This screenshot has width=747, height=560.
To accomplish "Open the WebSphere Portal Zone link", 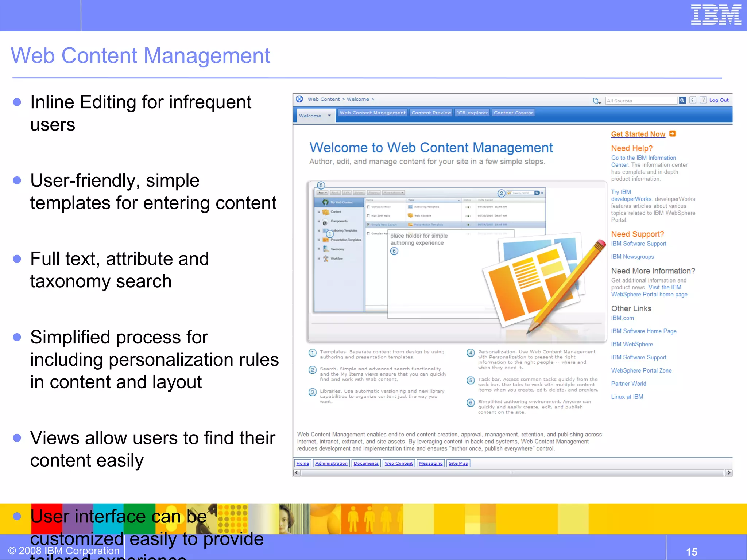I will (x=641, y=370).
